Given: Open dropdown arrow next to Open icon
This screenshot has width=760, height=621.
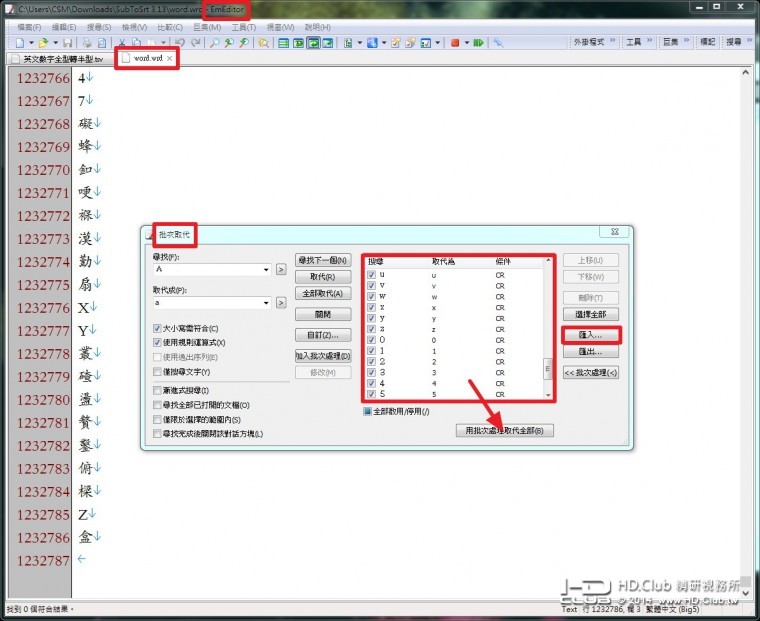Looking at the screenshot, I should click(55, 43).
